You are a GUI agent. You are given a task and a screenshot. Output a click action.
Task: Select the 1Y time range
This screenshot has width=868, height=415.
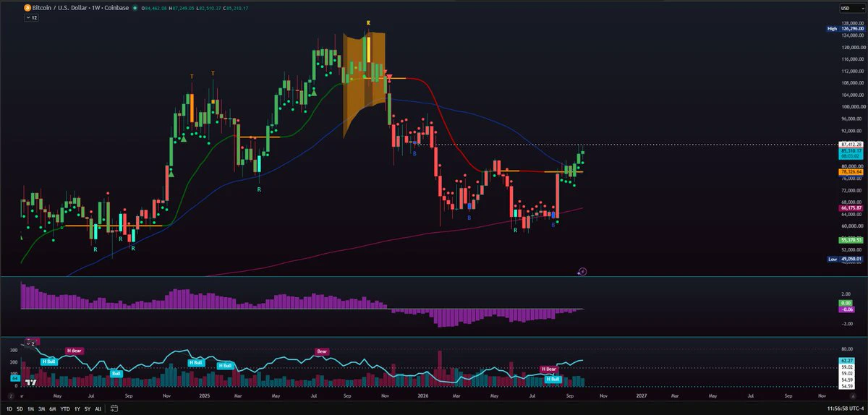(x=78, y=408)
